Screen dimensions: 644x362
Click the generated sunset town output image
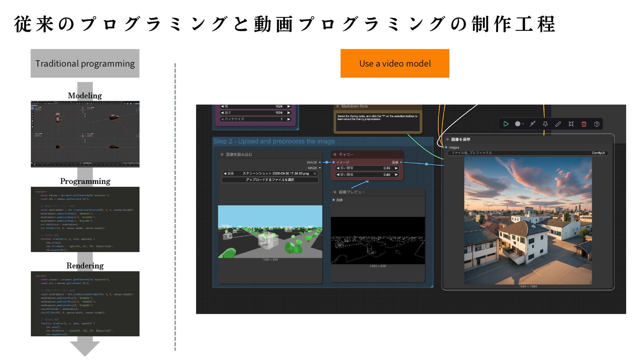pyautogui.click(x=528, y=221)
